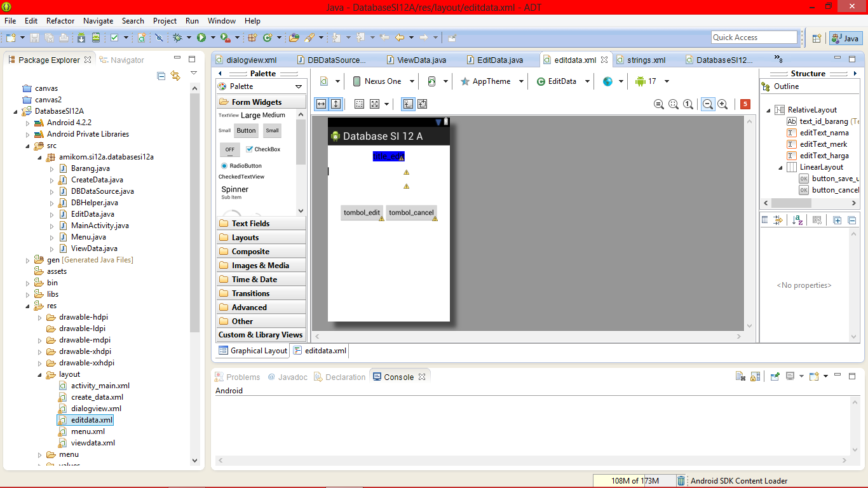Open a new Java perspective via Java button

click(x=845, y=37)
